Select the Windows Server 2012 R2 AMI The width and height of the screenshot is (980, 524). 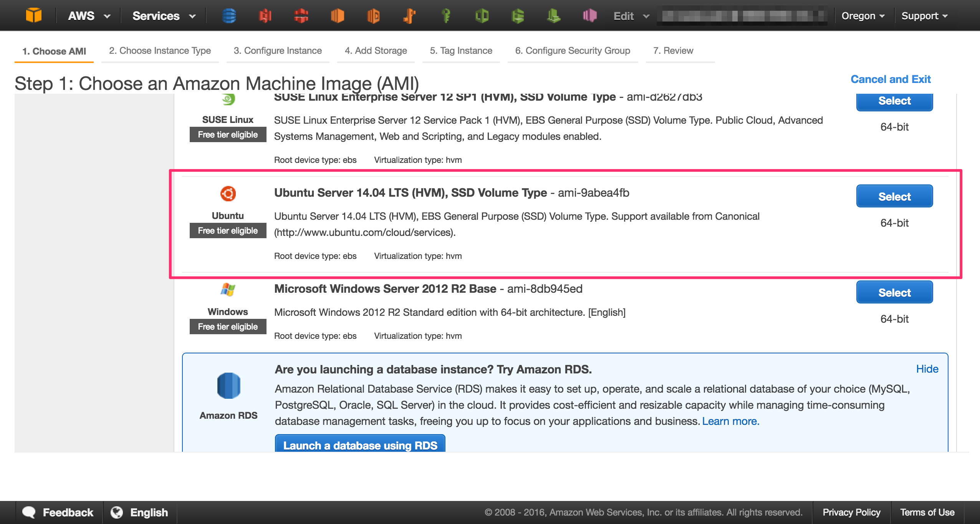click(x=894, y=292)
